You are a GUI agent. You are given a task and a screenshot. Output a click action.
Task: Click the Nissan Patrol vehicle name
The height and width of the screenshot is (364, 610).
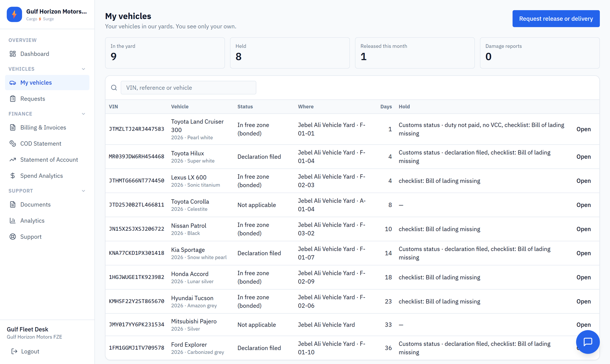pos(189,226)
